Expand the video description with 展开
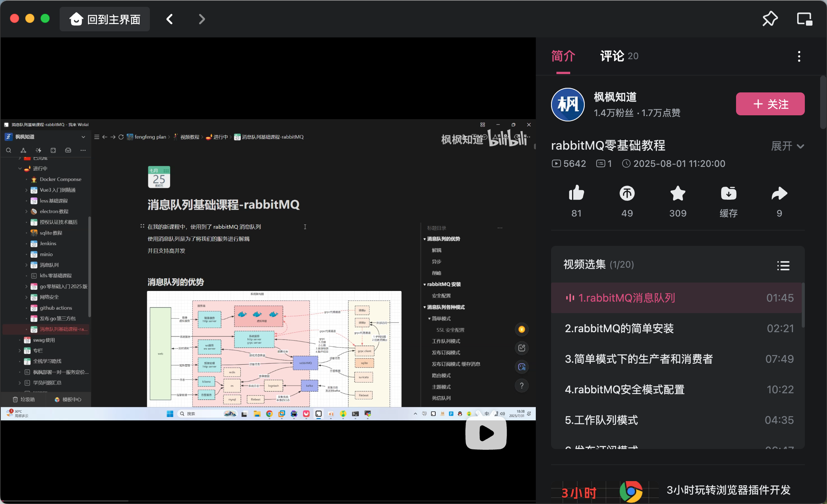Screen dimensions: 827x504 (788, 146)
